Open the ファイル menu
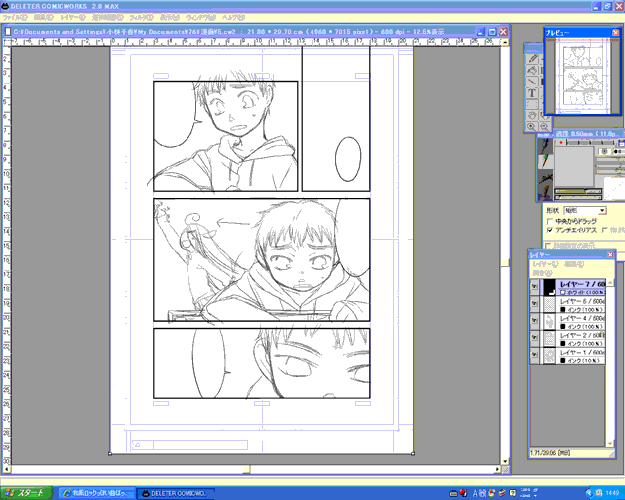Image resolution: width=625 pixels, height=500 pixels. (14, 18)
